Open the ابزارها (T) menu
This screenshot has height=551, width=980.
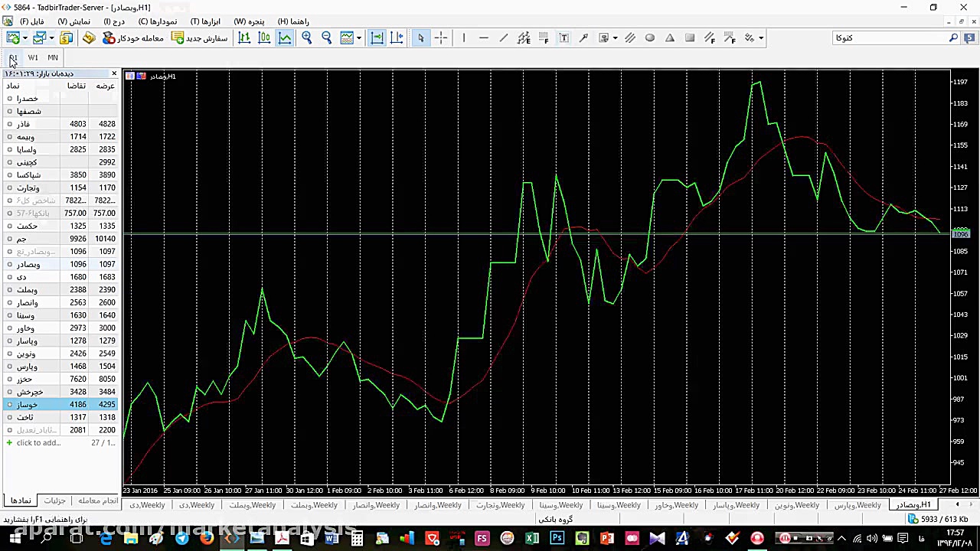206,21
